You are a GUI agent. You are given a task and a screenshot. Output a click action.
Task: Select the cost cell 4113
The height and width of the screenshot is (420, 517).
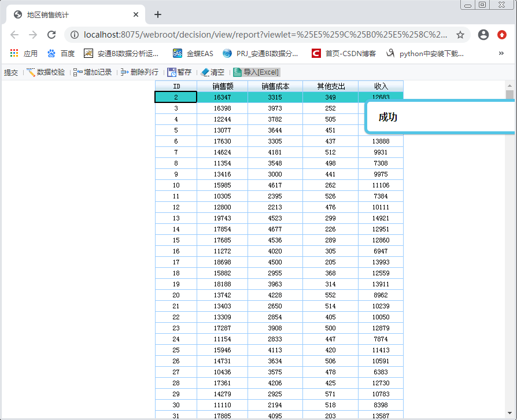coord(275,350)
